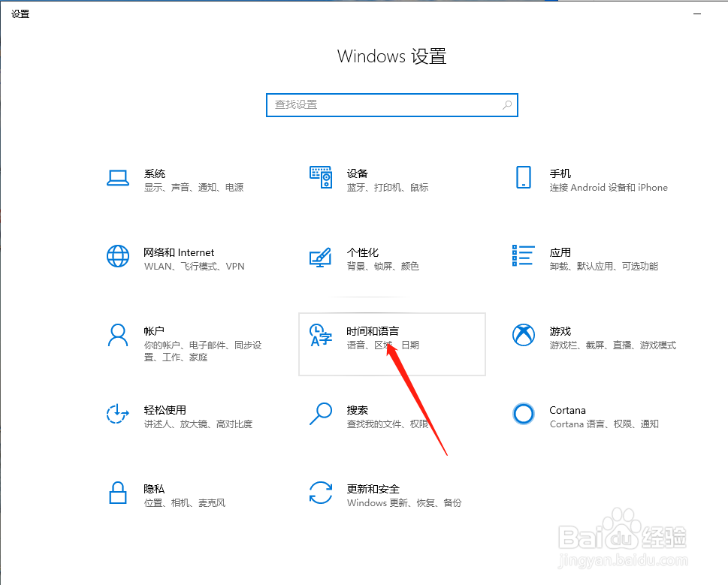Open the Cortana settings title
The width and height of the screenshot is (728, 585).
(x=567, y=410)
